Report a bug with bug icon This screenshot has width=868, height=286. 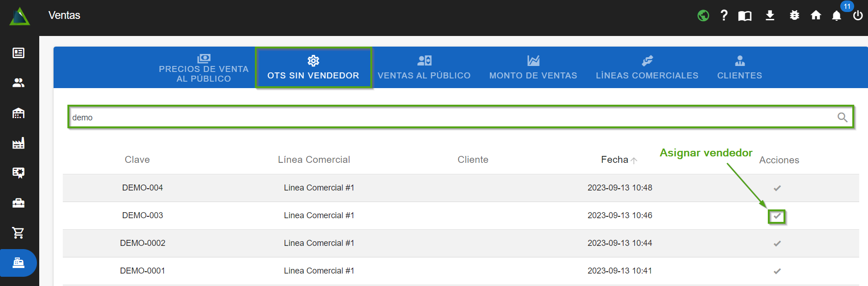tap(794, 16)
